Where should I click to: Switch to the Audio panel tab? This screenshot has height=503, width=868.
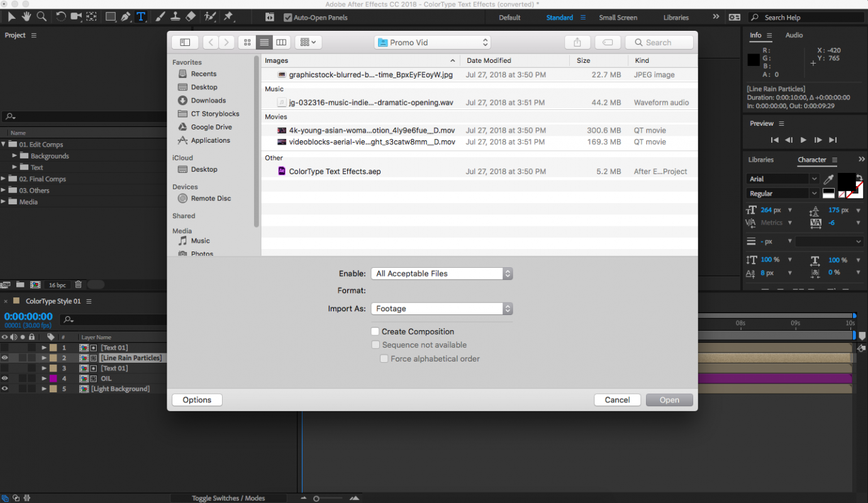[794, 35]
